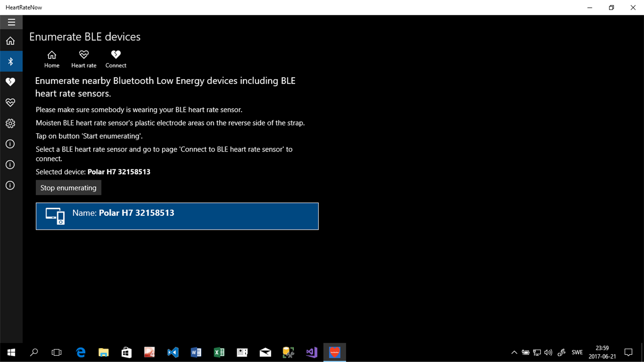Screen dimensions: 644x362
Task: Open network status from system tray
Action: point(537,353)
